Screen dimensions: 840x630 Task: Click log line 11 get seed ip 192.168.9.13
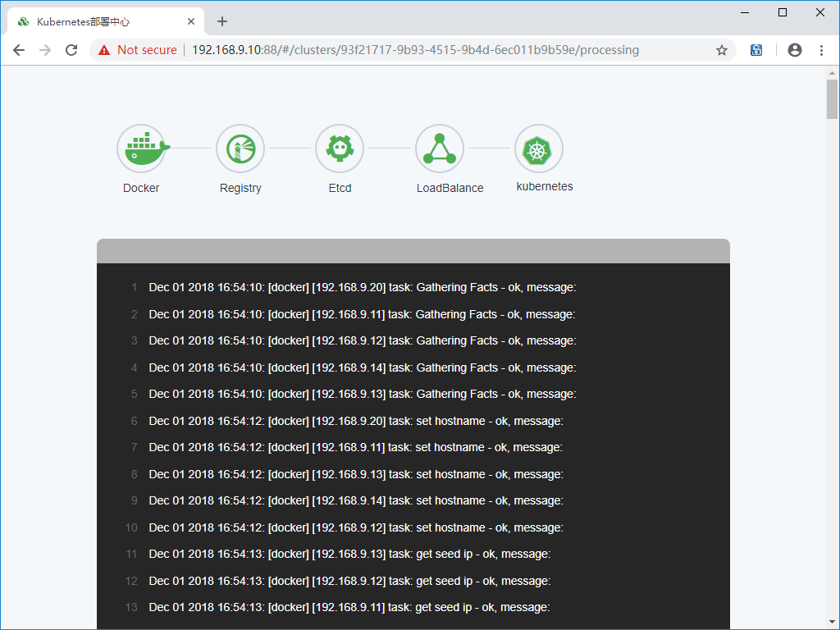click(349, 554)
